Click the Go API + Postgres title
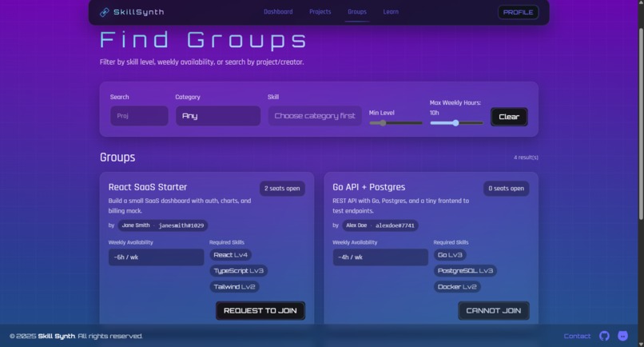This screenshot has height=347, width=644. pyautogui.click(x=369, y=187)
